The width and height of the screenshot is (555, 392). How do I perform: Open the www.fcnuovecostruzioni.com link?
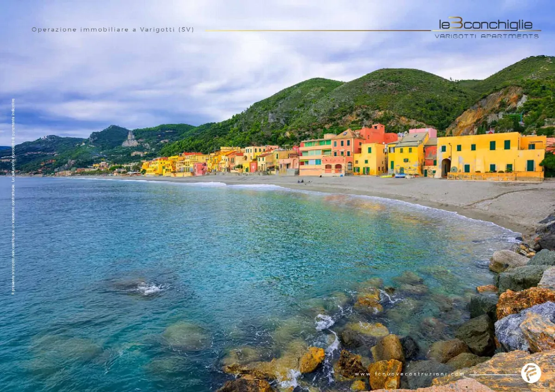coord(410,374)
